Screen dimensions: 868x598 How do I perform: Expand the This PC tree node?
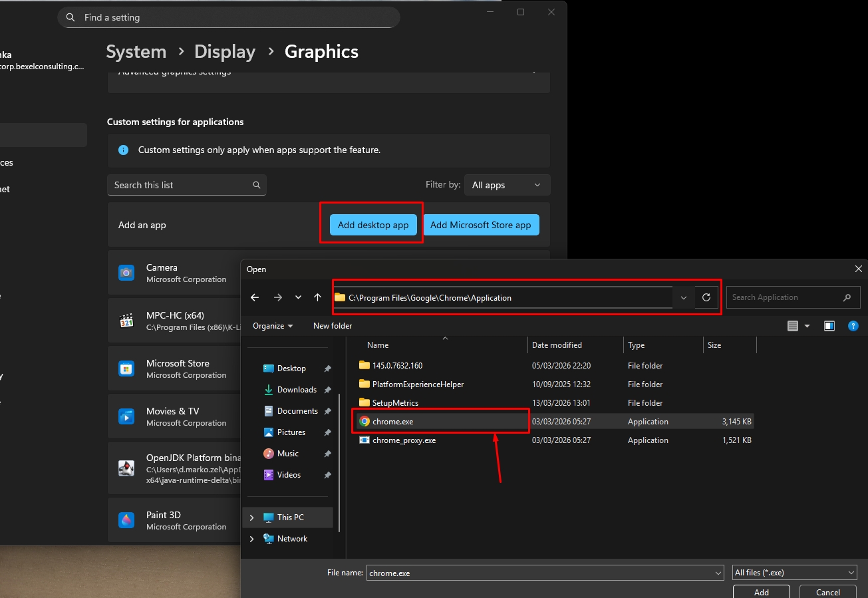[251, 518]
